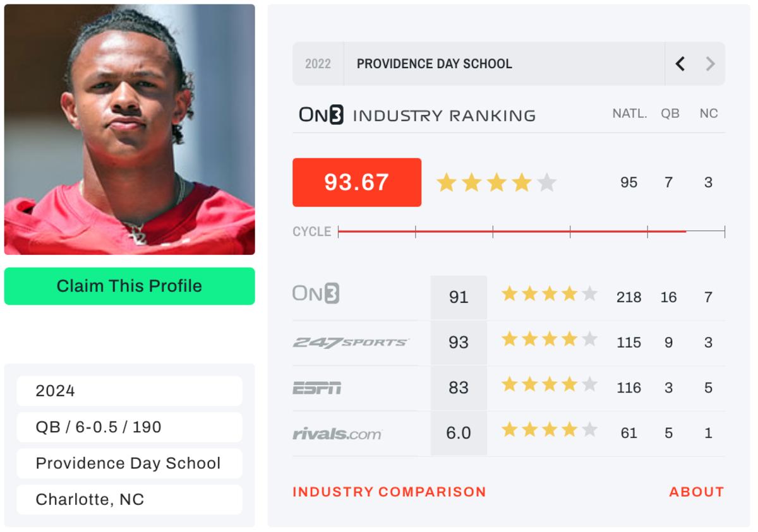Select the 2022 year label
Screen dimensions: 758x532
[x=318, y=64]
